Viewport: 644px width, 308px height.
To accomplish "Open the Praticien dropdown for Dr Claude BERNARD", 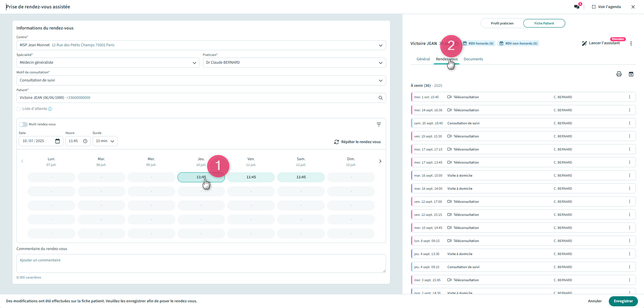I will point(294,63).
